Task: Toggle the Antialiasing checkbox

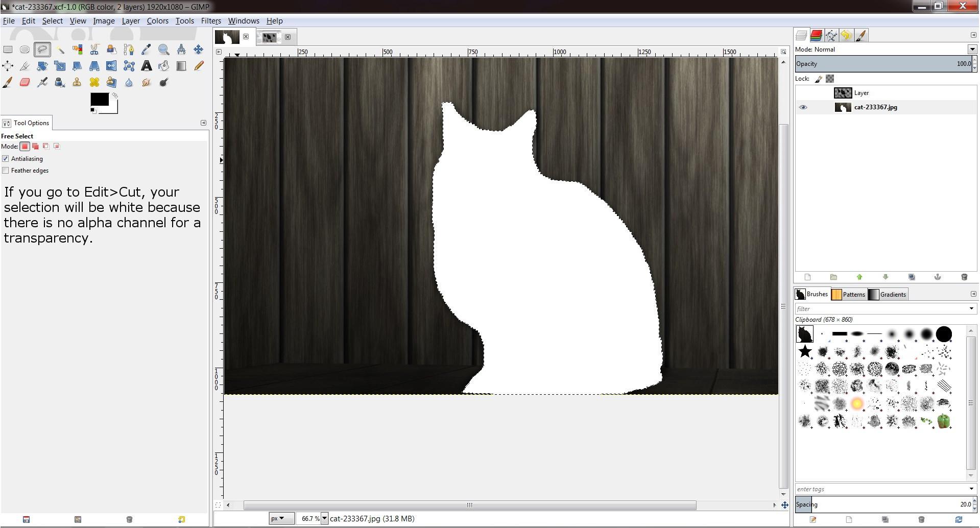Action: 6,159
